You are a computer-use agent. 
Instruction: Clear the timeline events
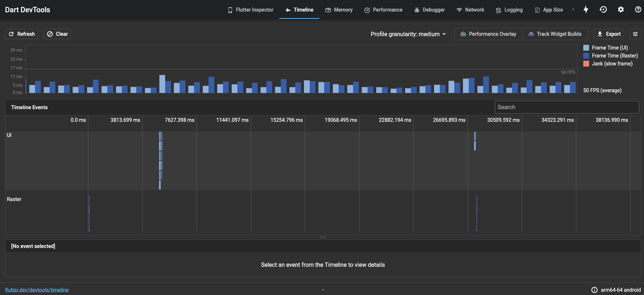[57, 34]
